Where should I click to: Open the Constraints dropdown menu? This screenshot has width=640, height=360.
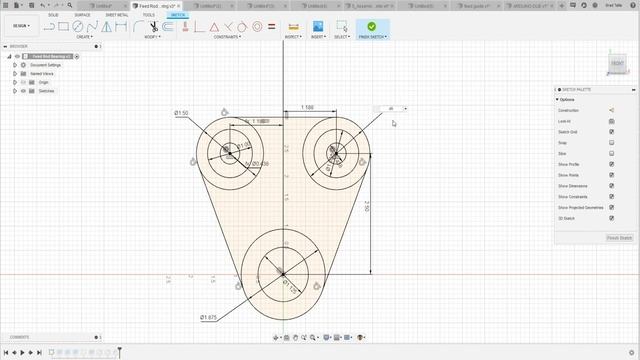point(227,37)
